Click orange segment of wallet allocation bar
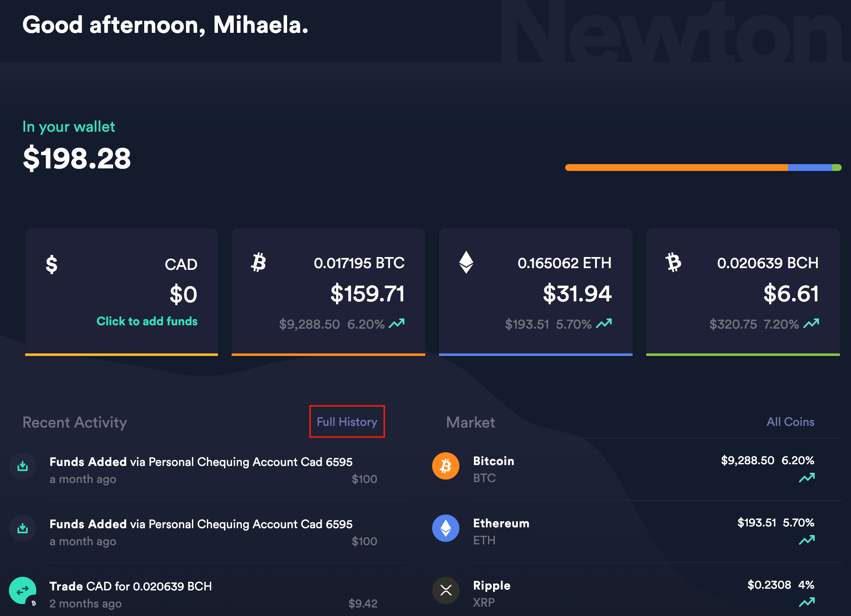This screenshot has height=616, width=851. coord(677,168)
